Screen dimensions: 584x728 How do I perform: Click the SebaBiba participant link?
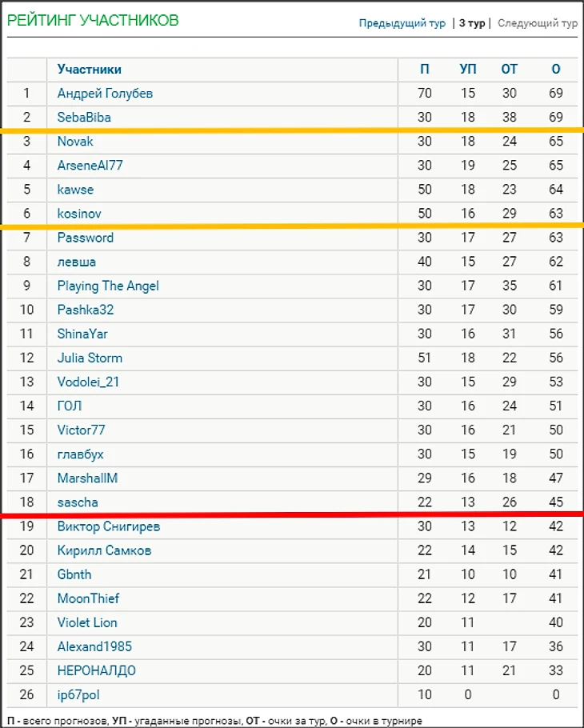click(84, 118)
